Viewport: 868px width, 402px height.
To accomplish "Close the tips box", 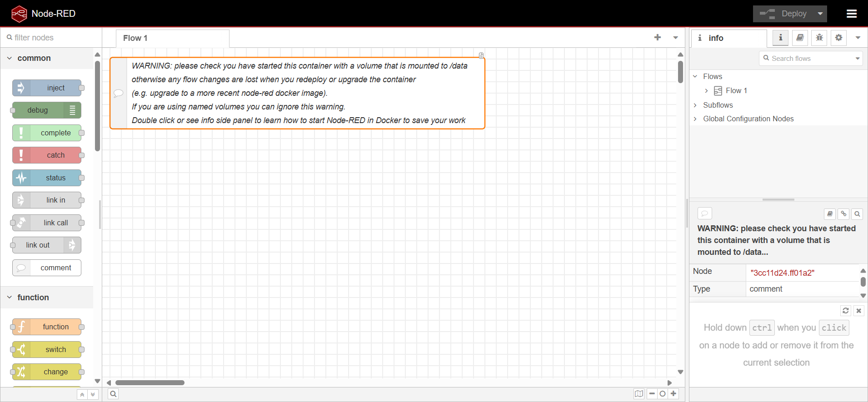I will pyautogui.click(x=858, y=311).
